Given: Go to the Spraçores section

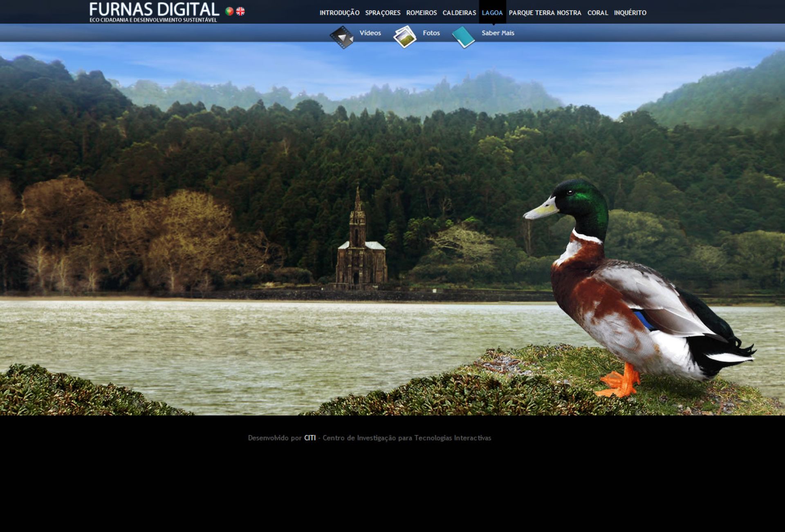Looking at the screenshot, I should (383, 13).
